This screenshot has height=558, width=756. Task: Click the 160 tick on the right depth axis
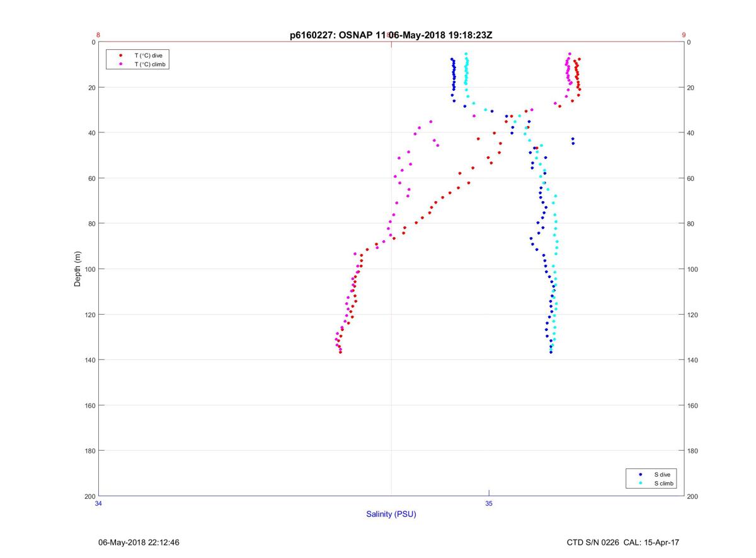point(693,405)
